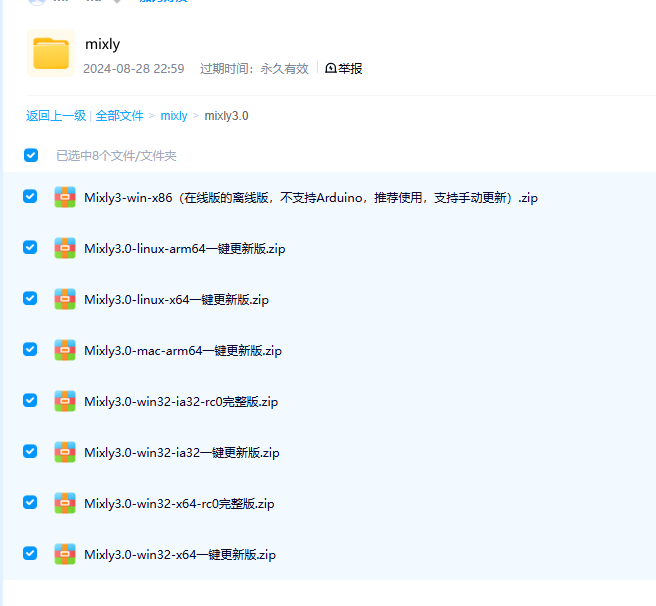The height and width of the screenshot is (606, 656).
Task: Toggle the select-all checkbox
Action: 31,155
